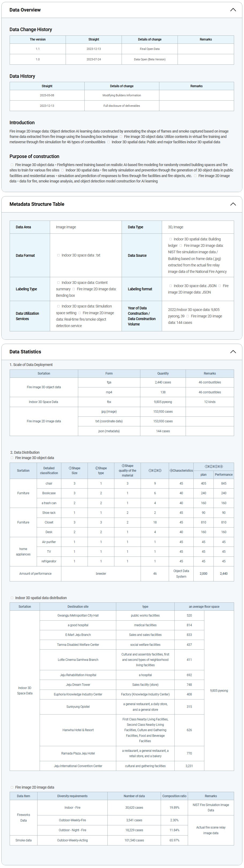The height and width of the screenshot is (868, 244).
Task: Click 'Gwangju Metropolitan City Hall' destination site
Action: click(x=78, y=615)
